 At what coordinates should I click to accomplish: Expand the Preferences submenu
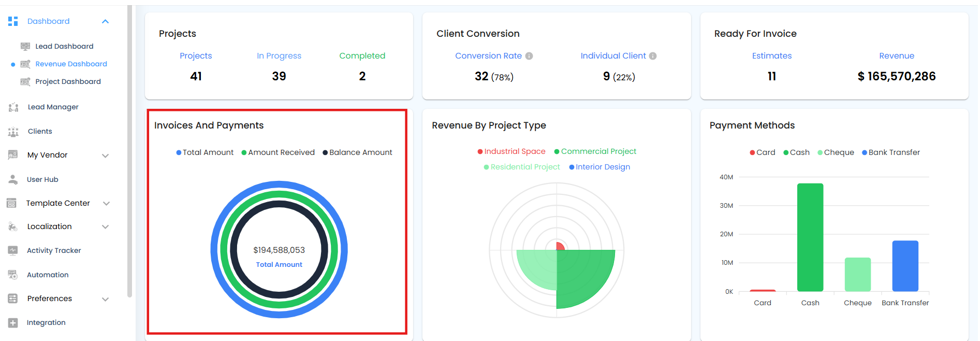coord(106,299)
